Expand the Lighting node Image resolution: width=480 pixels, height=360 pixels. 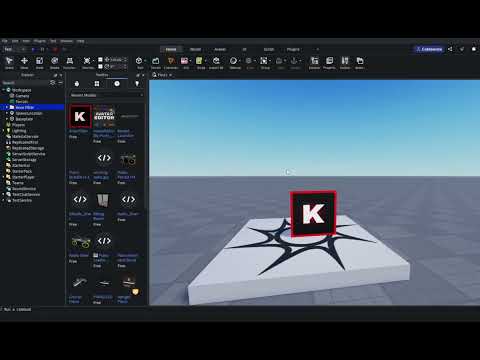point(3,131)
